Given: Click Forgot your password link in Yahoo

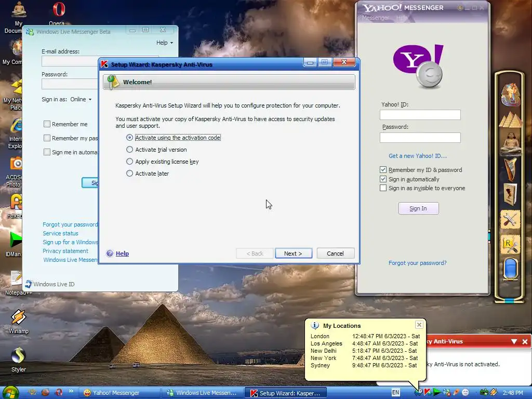Looking at the screenshot, I should pos(418,263).
